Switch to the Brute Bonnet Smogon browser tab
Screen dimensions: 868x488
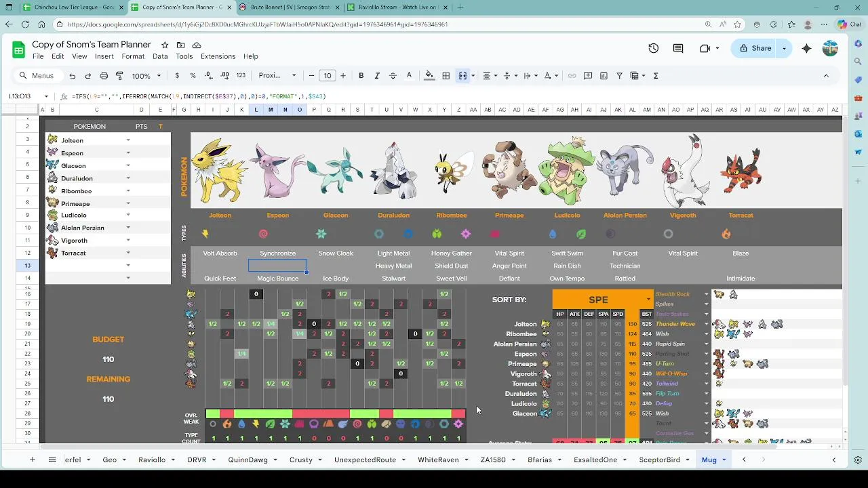(x=288, y=7)
